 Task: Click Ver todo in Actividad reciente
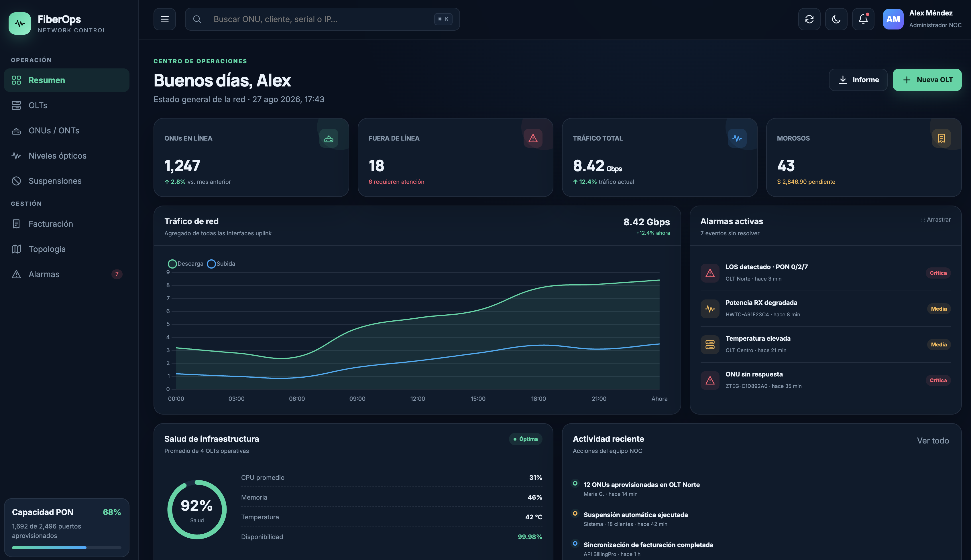click(933, 441)
